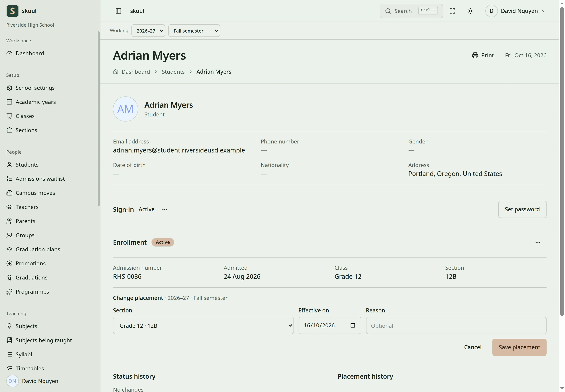
Task: Toggle the sidebar panel icon
Action: tap(118, 11)
